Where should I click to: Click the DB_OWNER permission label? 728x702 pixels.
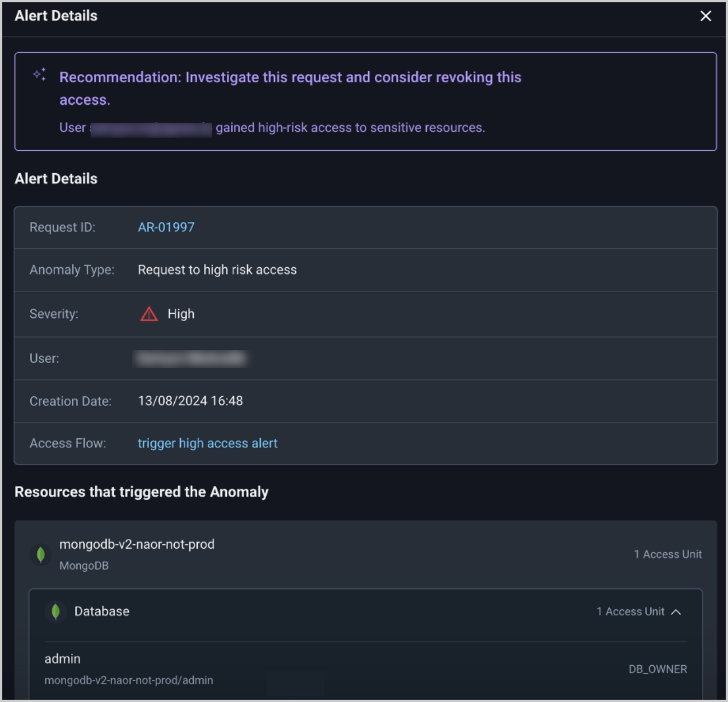coord(657,669)
